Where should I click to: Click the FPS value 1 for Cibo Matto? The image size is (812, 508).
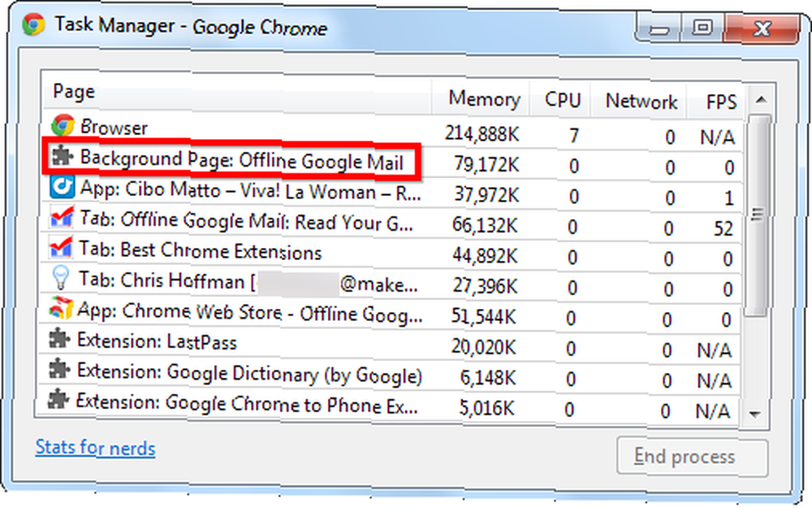pos(728,198)
